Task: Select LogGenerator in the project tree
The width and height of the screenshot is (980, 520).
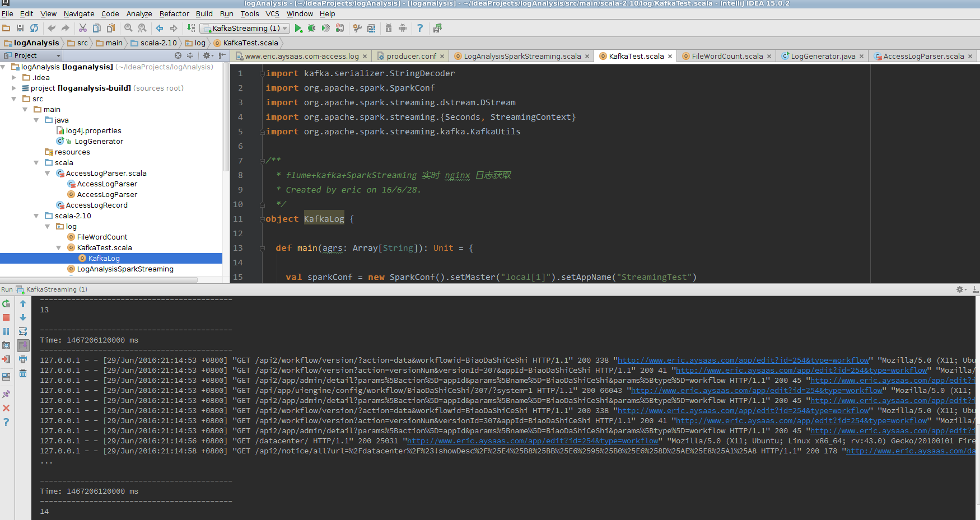Action: coord(99,142)
